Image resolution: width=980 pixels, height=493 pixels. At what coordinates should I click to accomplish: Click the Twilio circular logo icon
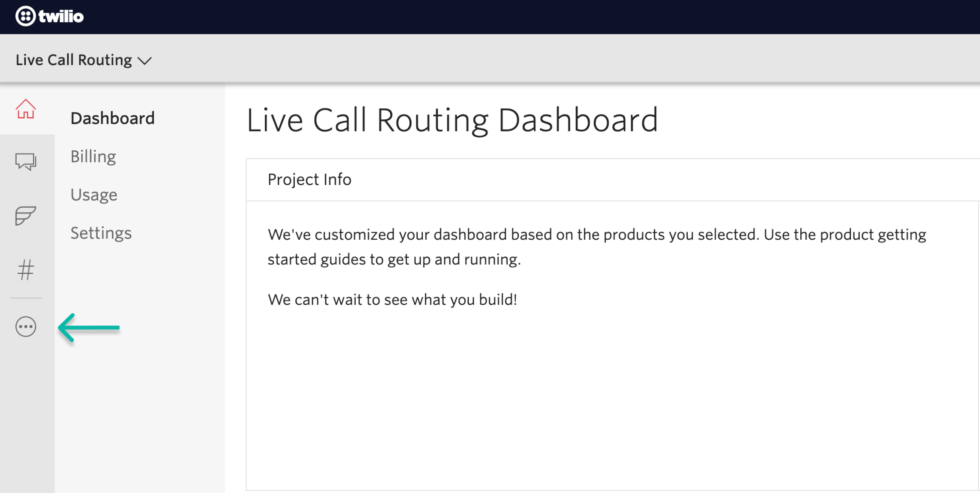[x=25, y=16]
